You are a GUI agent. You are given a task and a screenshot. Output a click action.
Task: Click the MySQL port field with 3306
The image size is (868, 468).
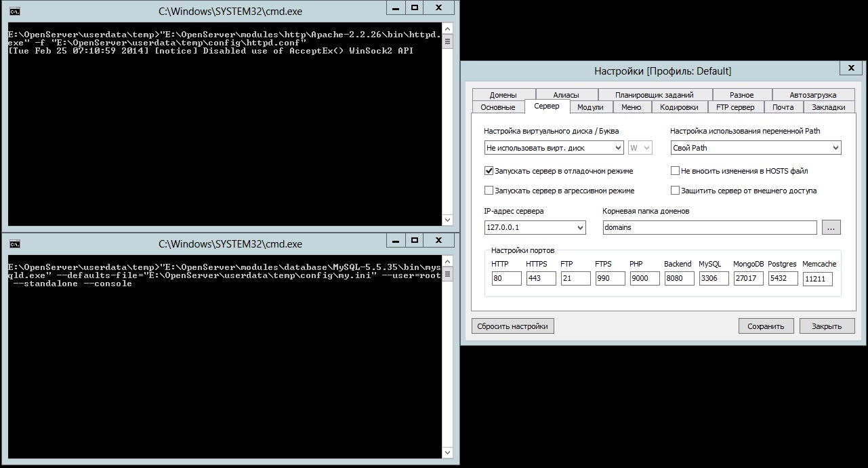tap(714, 279)
